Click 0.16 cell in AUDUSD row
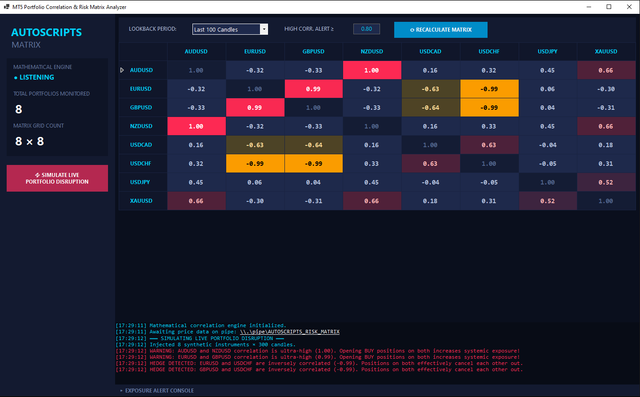This screenshot has height=397, width=640. [x=430, y=70]
